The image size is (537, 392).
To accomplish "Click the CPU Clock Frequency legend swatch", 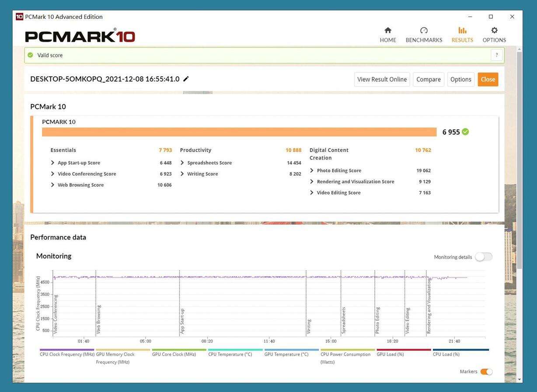I will (67, 350).
